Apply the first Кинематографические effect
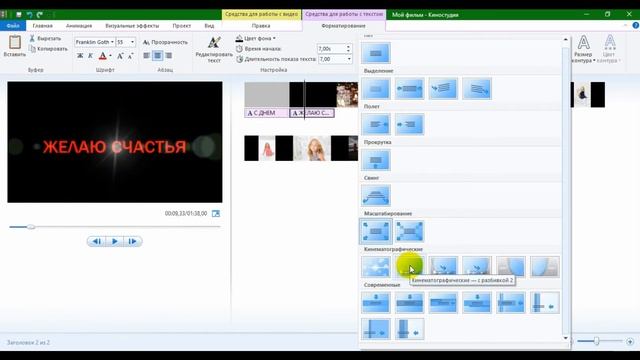Screen dimensions: 640x360 click(x=376, y=267)
